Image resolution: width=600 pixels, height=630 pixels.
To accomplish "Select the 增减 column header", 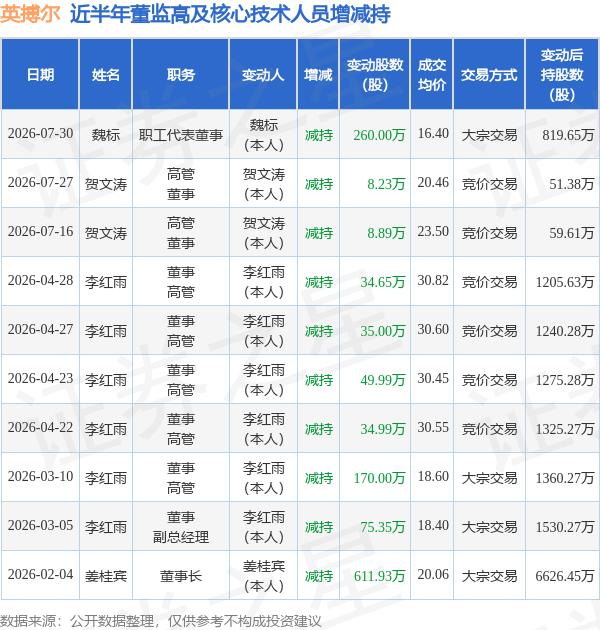I will pos(318,75).
